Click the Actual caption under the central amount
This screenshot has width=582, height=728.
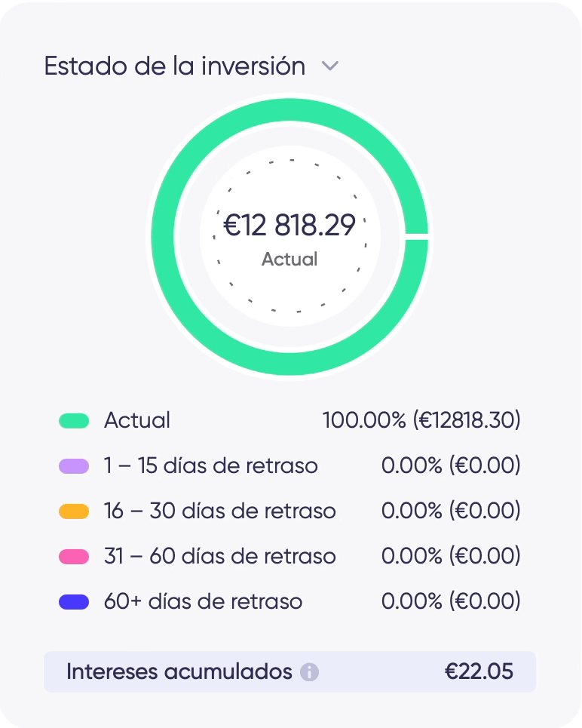tap(289, 260)
